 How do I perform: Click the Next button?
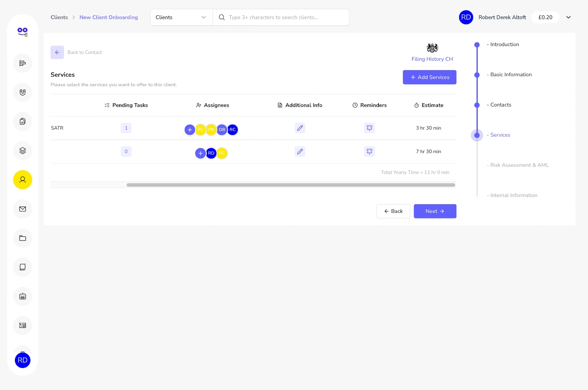tap(435, 211)
